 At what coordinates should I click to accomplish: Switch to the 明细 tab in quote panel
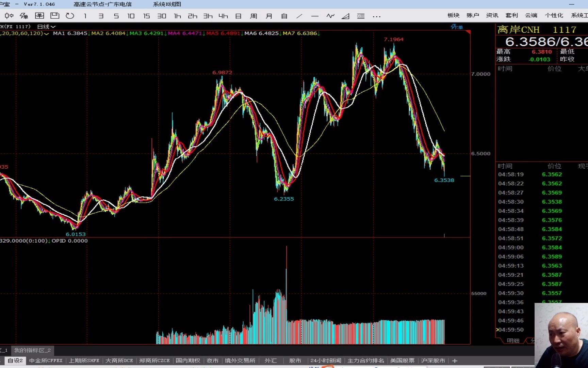pyautogui.click(x=513, y=341)
